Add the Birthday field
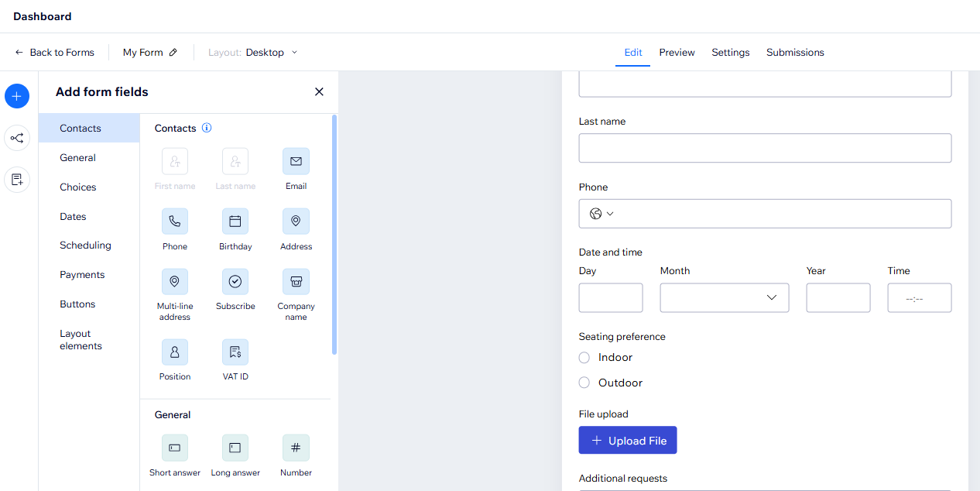The height and width of the screenshot is (491, 980). point(235,221)
